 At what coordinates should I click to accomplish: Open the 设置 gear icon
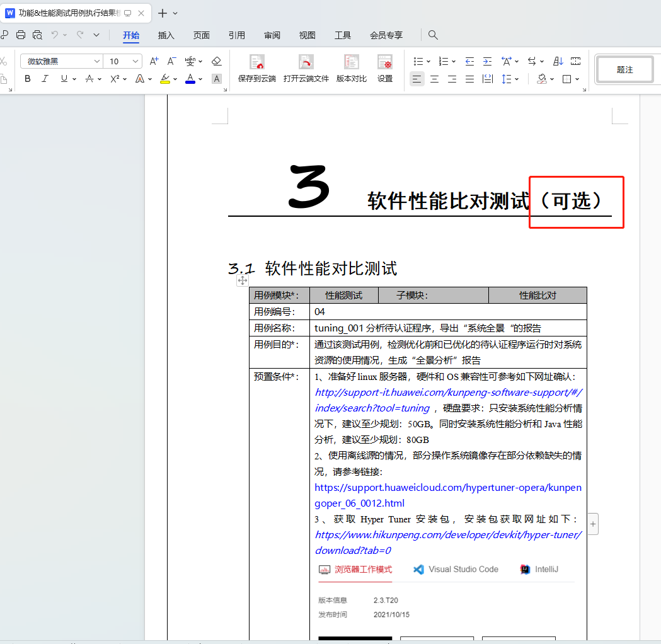tap(385, 69)
